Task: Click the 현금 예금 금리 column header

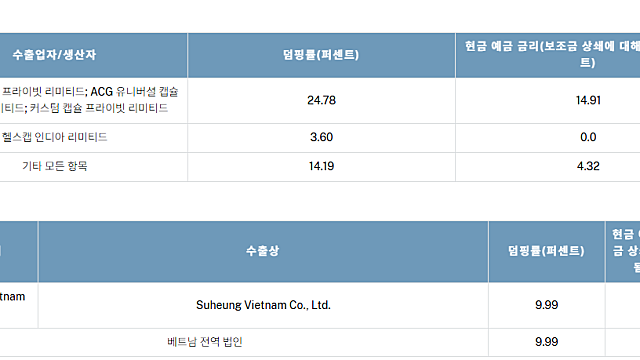Action: pos(548,55)
